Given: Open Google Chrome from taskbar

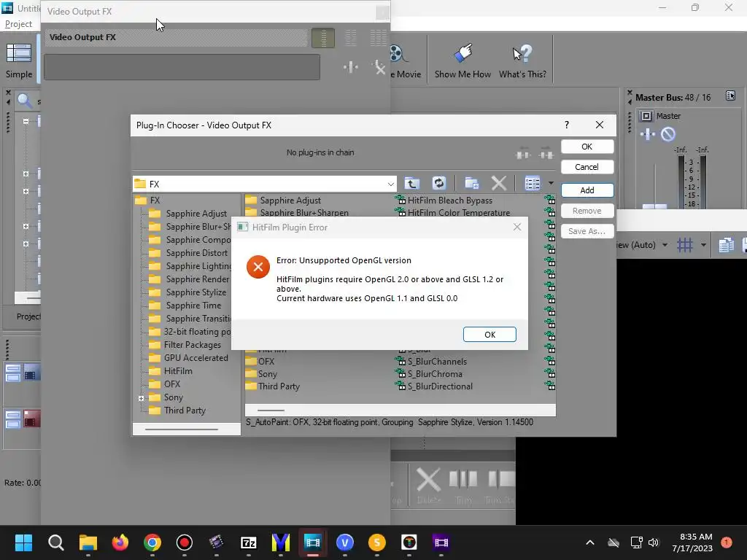Looking at the screenshot, I should tap(152, 542).
